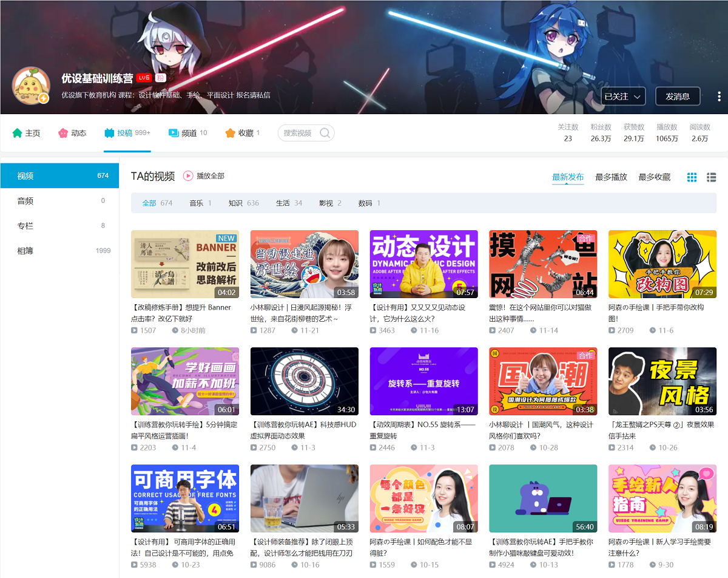The image size is (728, 578).
Task: Click the 关注数 23 stat
Action: click(x=568, y=133)
